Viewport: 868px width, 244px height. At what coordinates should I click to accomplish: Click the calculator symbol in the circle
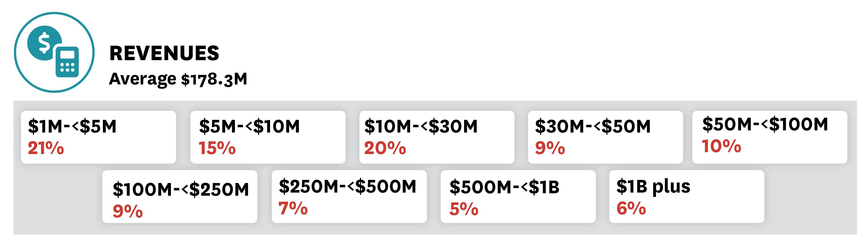click(x=67, y=62)
